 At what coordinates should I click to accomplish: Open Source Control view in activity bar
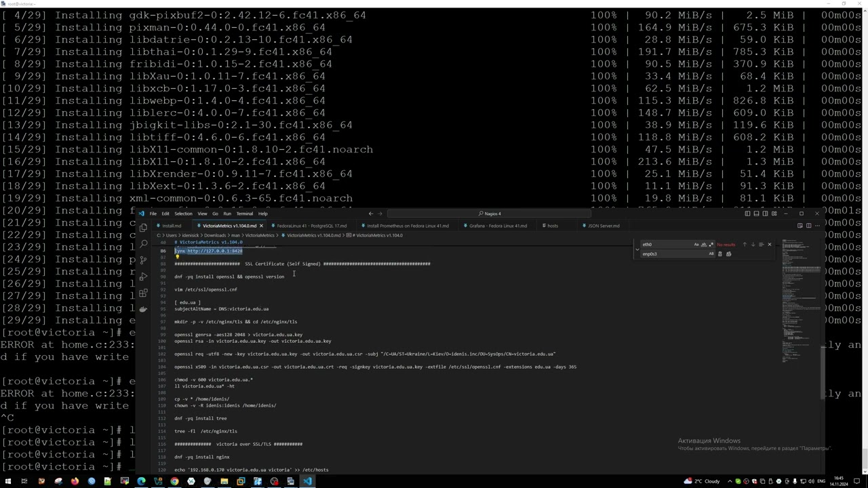click(143, 260)
